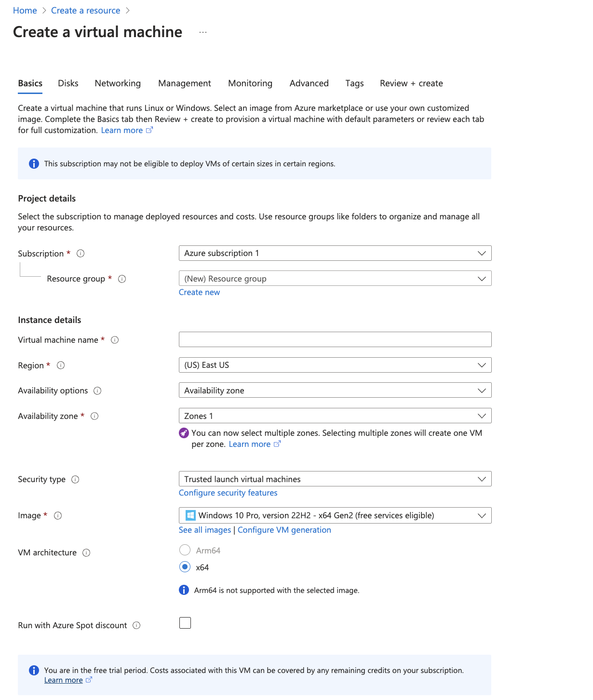Image resolution: width=593 pixels, height=700 pixels.
Task: Click Configure security features
Action: click(x=228, y=493)
